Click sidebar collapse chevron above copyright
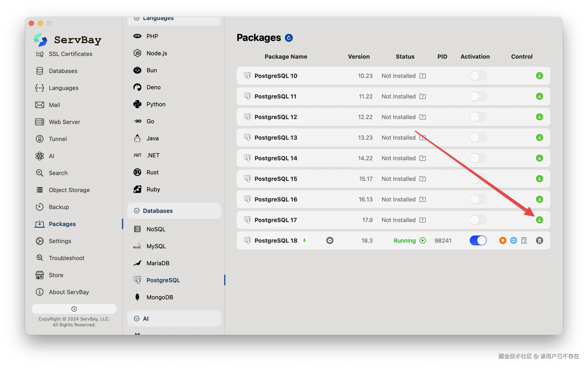This screenshot has width=588, height=368. pyautogui.click(x=74, y=309)
